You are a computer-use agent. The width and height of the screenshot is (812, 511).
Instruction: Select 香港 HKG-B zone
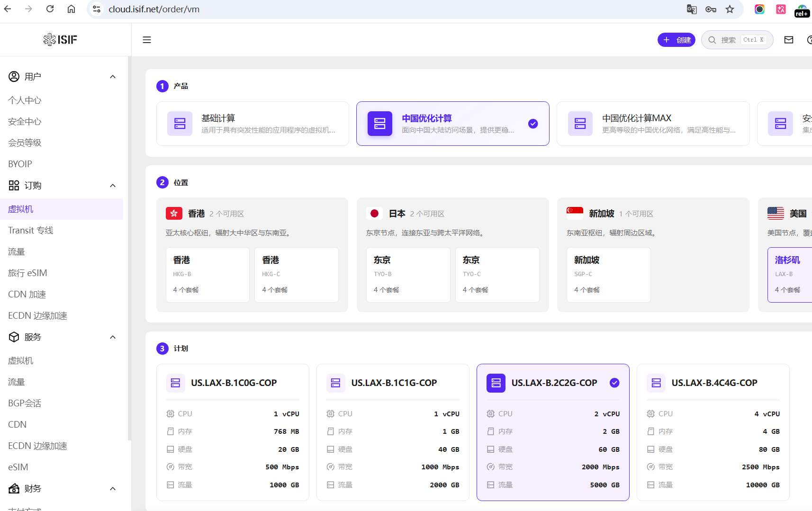coord(208,275)
